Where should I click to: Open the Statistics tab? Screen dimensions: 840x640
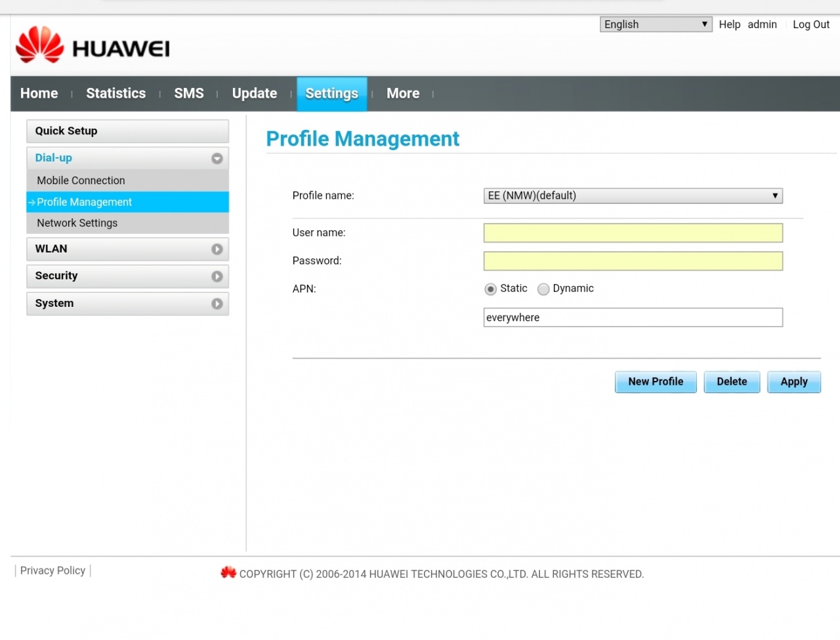coord(116,93)
